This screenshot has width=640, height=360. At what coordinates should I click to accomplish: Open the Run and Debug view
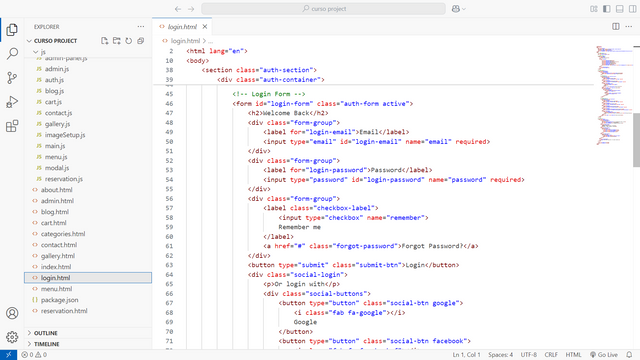pyautogui.click(x=12, y=102)
